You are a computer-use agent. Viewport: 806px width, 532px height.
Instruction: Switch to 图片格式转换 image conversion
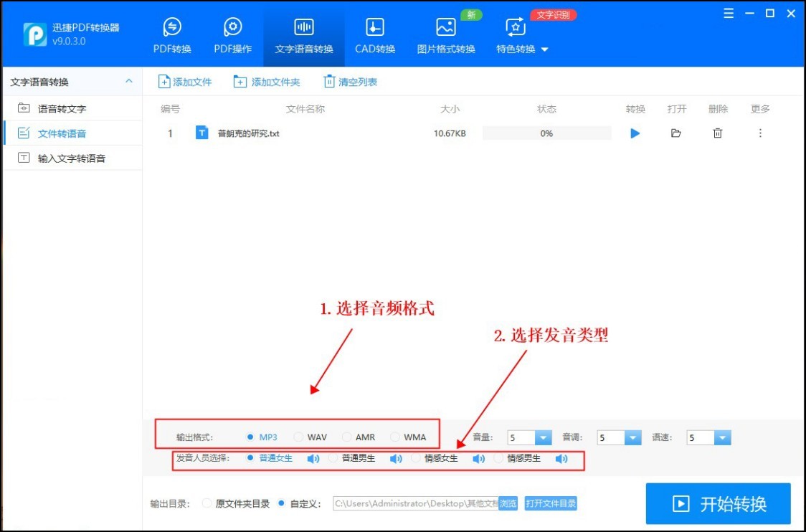(445, 34)
